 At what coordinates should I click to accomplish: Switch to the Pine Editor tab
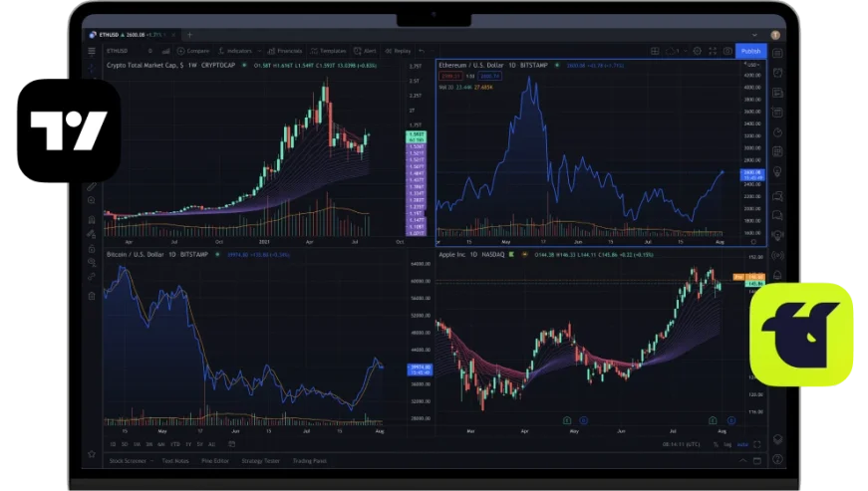click(x=215, y=461)
